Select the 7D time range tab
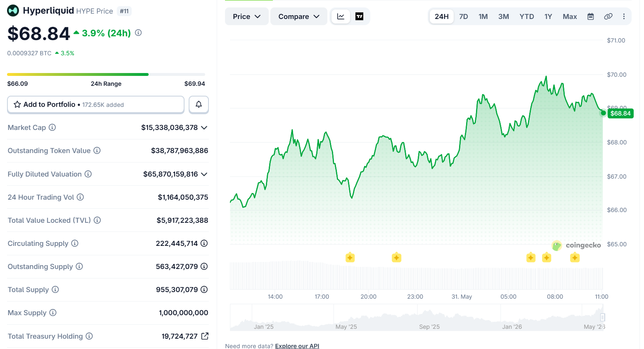644x349 pixels. click(x=464, y=17)
